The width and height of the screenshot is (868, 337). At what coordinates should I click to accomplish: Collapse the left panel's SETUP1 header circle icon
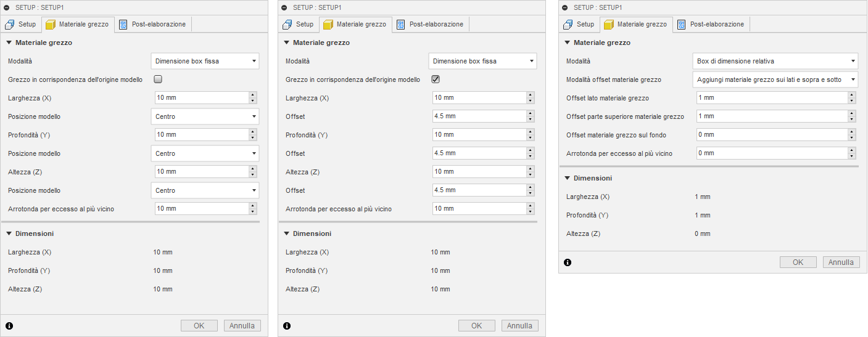click(x=7, y=7)
